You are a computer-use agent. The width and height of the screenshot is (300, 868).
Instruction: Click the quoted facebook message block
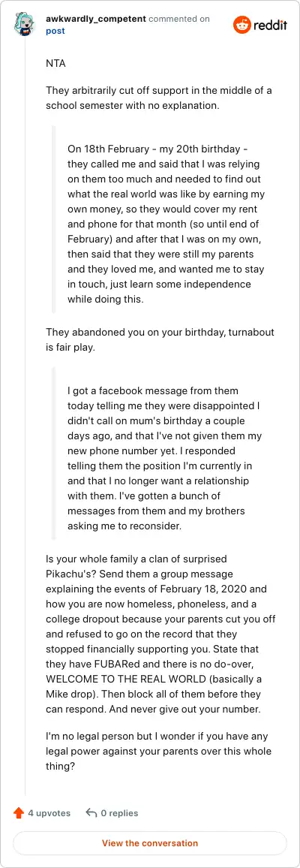click(x=165, y=451)
